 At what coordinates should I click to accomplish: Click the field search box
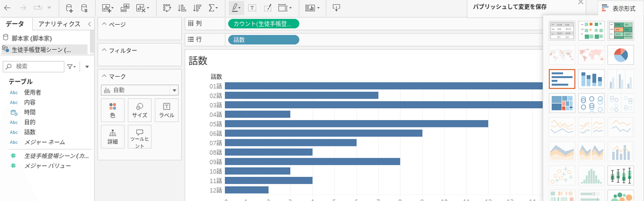click(x=33, y=66)
